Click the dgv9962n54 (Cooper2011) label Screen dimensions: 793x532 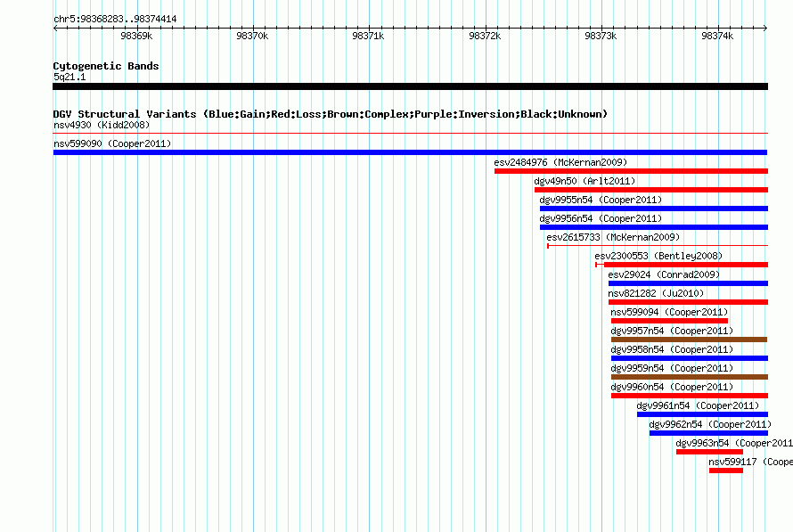coord(710,424)
